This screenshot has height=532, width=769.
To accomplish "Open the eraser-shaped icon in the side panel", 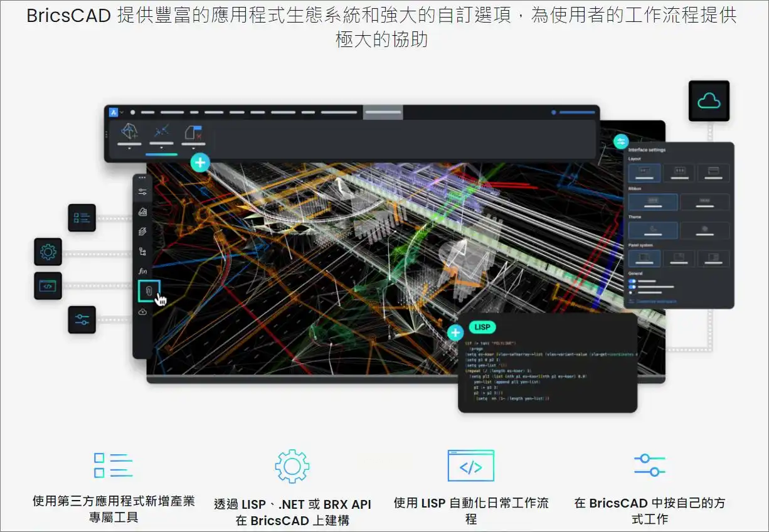I will point(142,211).
